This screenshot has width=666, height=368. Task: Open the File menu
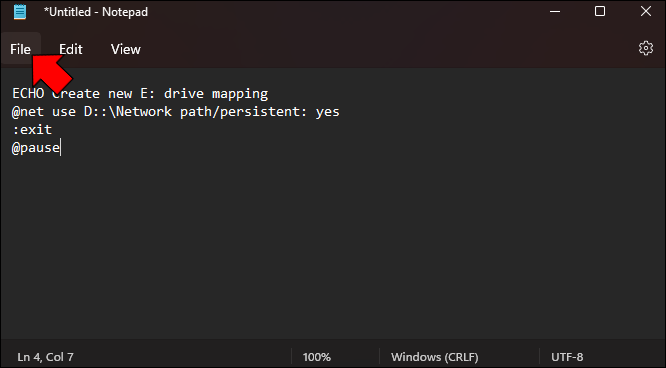20,49
